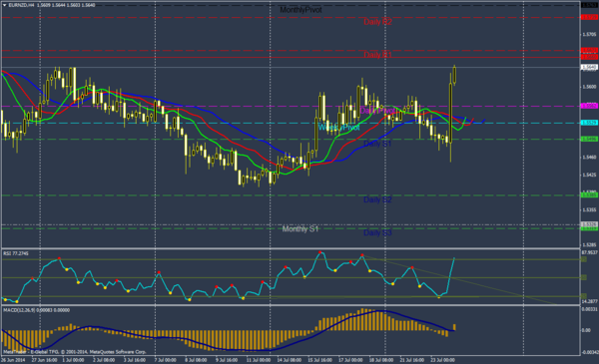Viewport: 599px width, 364px height.
Task: Click the white current price 1.5640 tag
Action: coord(589,67)
